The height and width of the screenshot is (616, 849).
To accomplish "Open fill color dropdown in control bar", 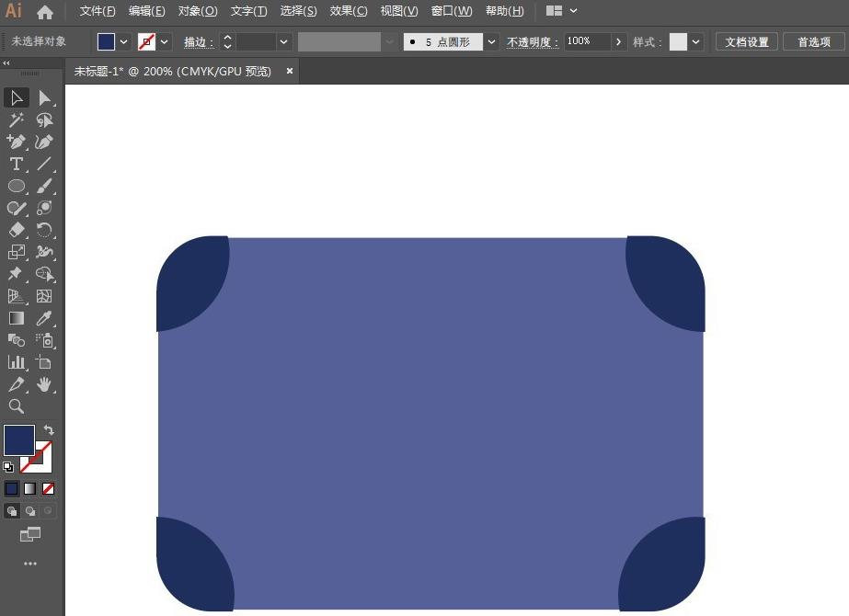I will pos(124,41).
